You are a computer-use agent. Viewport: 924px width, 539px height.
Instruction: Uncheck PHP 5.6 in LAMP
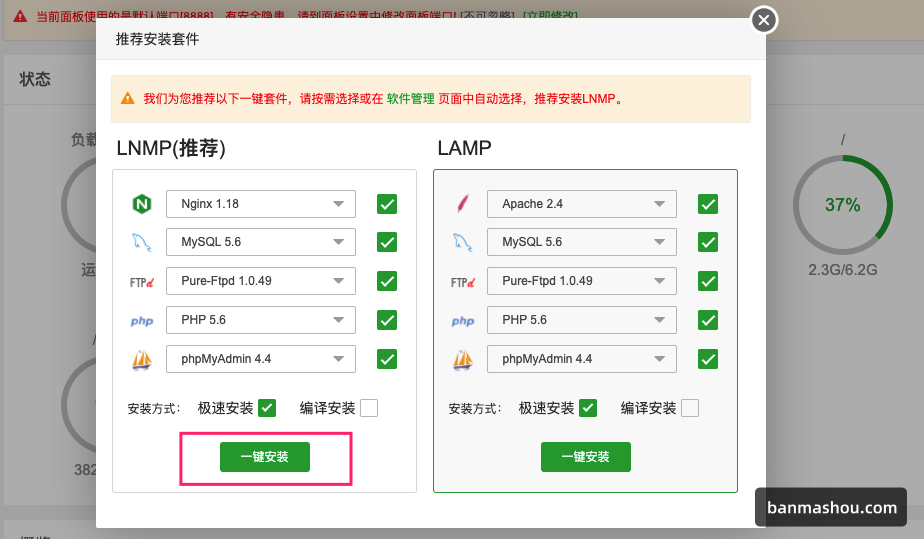tap(708, 320)
